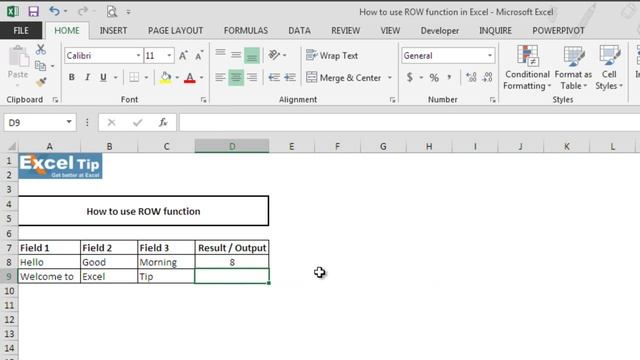Set Middle Align for the cell
640x360 pixels.
[236, 55]
